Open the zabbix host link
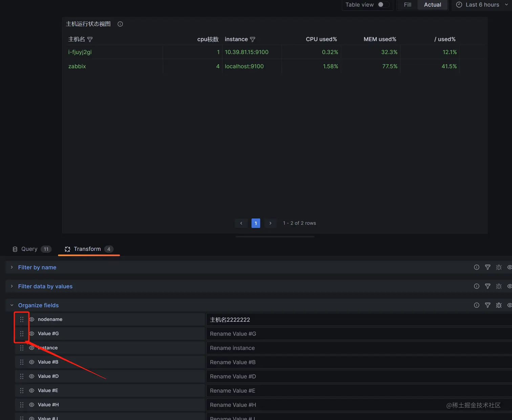512x420 pixels. (x=77, y=66)
